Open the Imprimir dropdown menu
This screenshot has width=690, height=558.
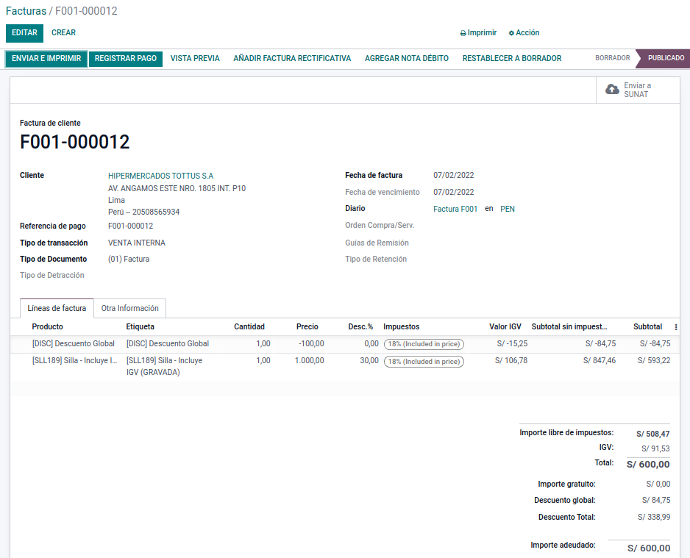point(478,33)
